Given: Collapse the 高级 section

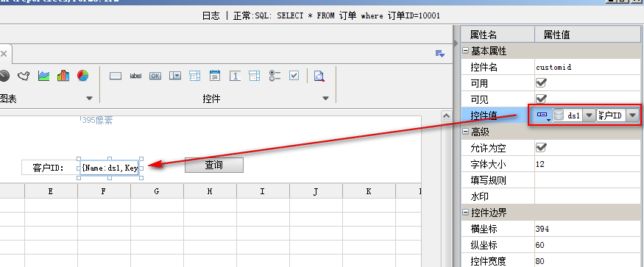Looking at the screenshot, I should pyautogui.click(x=465, y=132).
